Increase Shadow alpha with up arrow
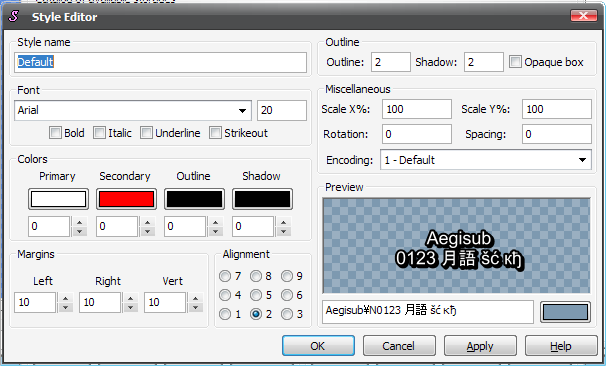 [283, 222]
